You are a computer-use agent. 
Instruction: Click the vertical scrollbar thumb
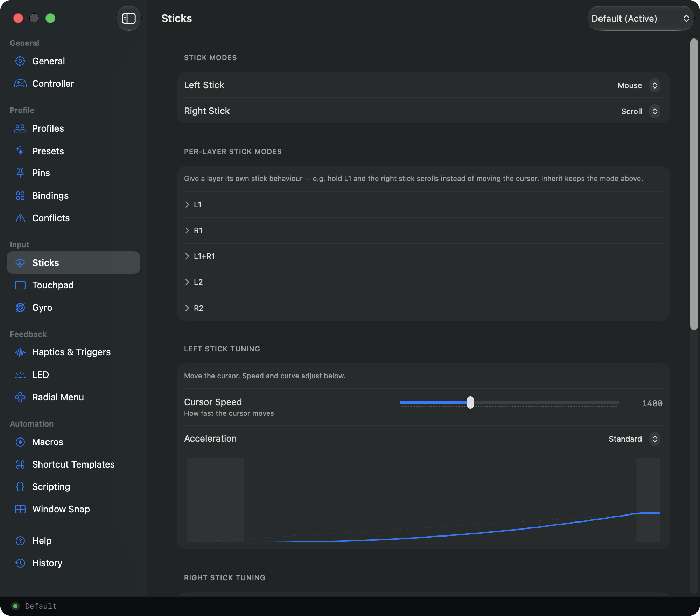click(694, 184)
